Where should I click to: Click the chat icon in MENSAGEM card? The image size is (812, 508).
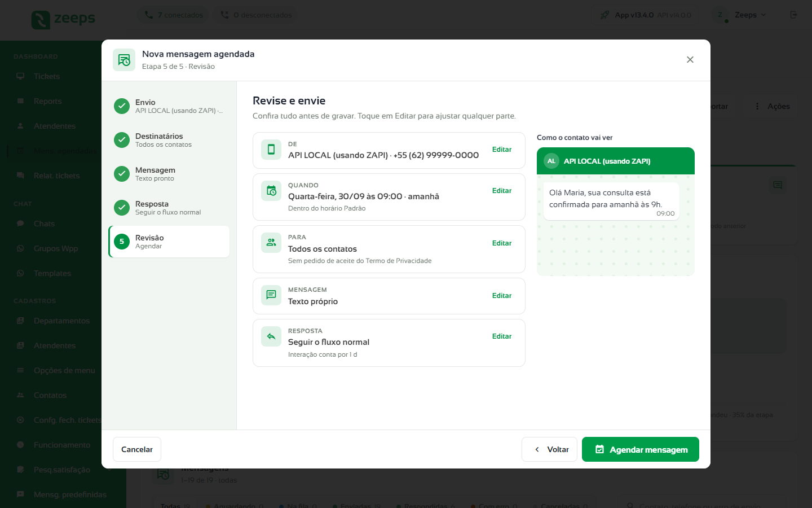pyautogui.click(x=271, y=295)
